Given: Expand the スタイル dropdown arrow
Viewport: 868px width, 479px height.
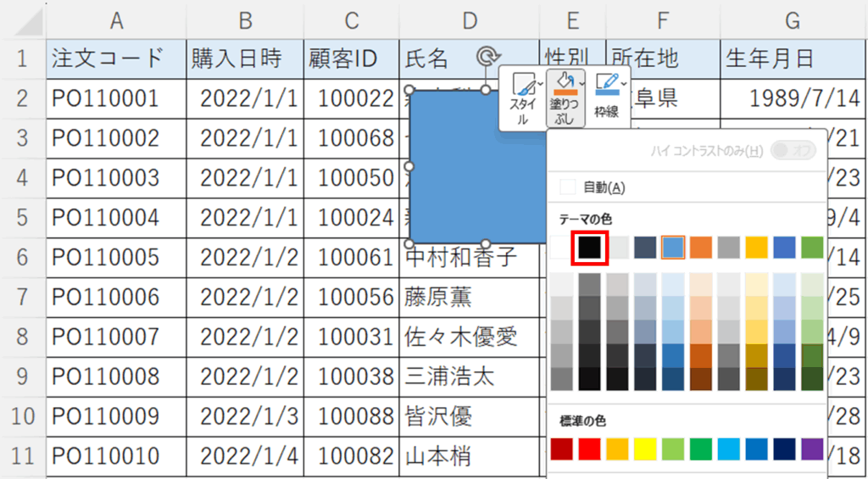Looking at the screenshot, I should pos(540,83).
